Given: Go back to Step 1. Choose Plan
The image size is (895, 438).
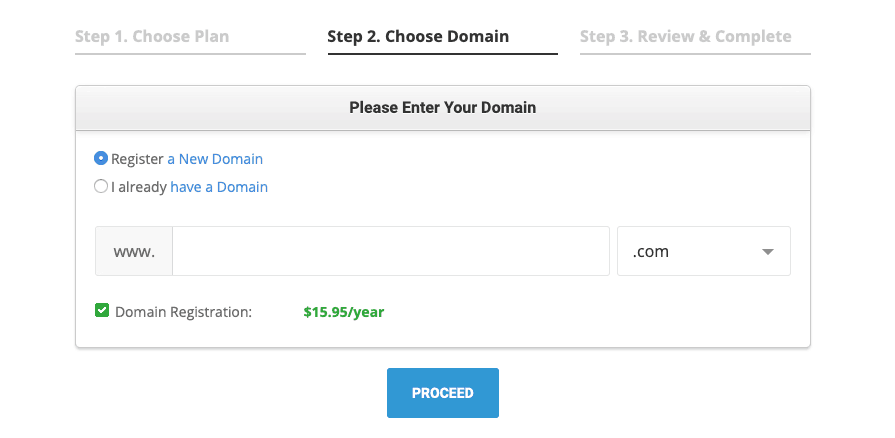Looking at the screenshot, I should (152, 37).
